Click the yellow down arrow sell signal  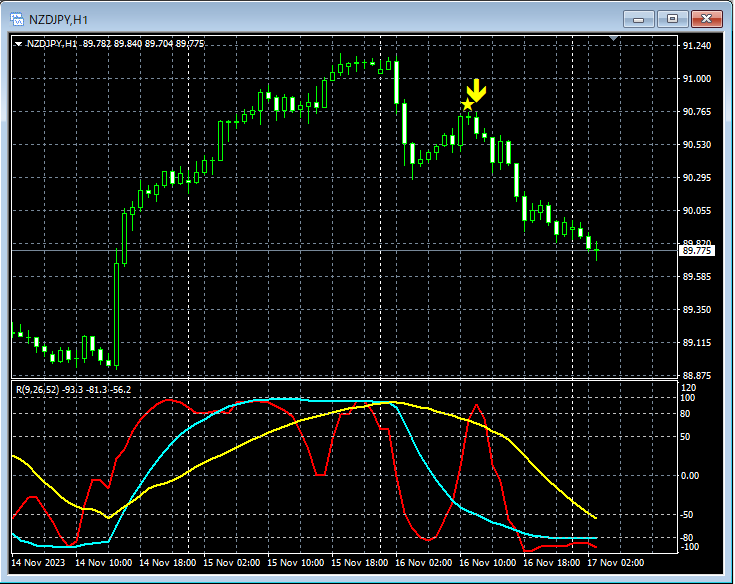tap(476, 91)
